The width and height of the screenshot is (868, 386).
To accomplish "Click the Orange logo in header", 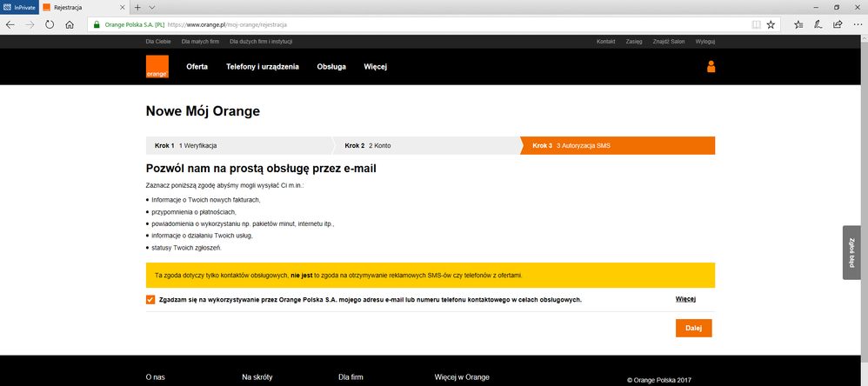I will [157, 67].
